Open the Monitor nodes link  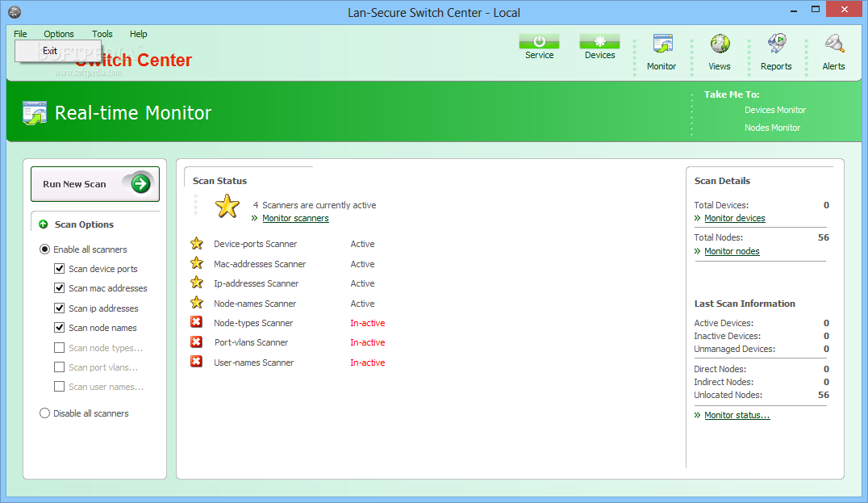coord(732,252)
